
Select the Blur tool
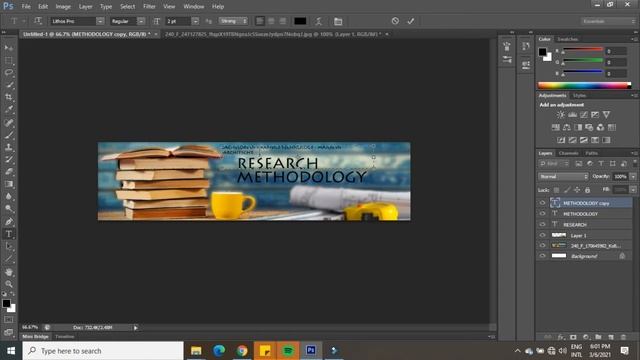[9, 196]
